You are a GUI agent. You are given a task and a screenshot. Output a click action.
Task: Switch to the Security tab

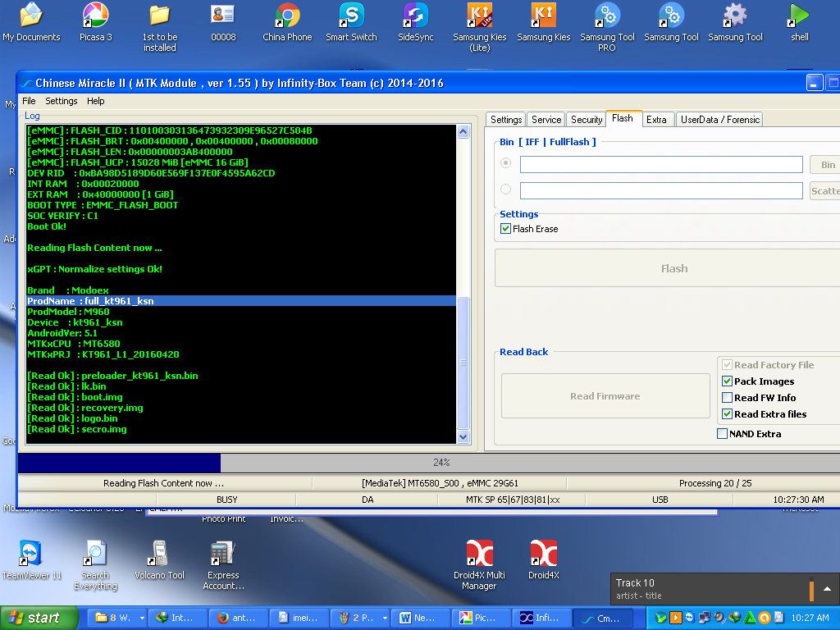point(587,120)
